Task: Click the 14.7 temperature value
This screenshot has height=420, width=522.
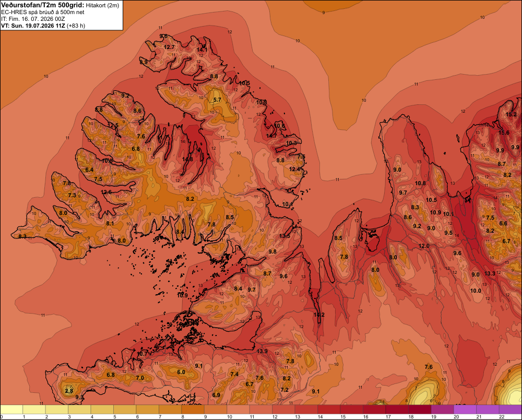Action: coord(271,136)
